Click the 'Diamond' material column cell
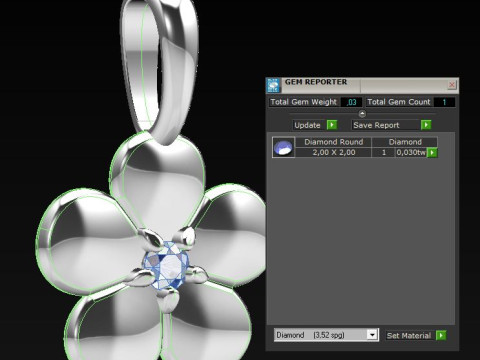480x360 pixels. [405, 142]
